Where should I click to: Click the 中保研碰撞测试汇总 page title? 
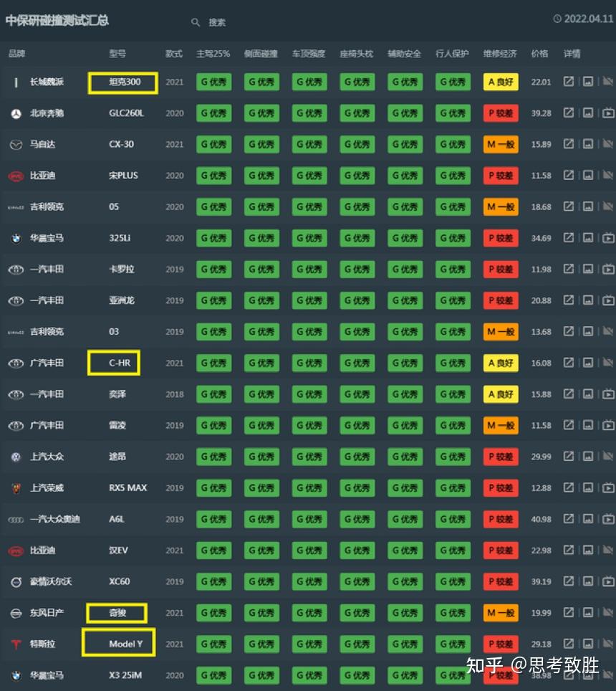(57, 20)
